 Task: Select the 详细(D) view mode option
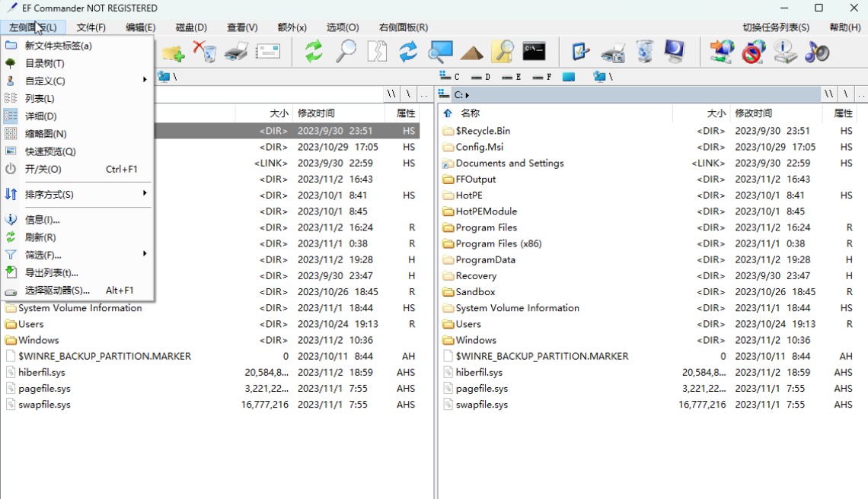[41, 116]
